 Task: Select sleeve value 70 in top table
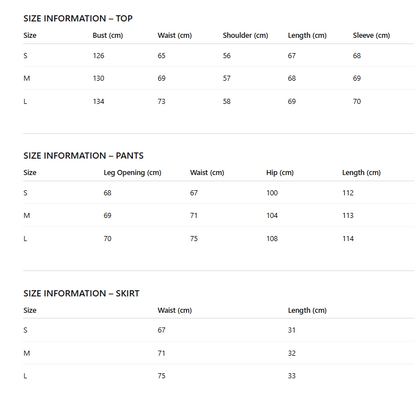coord(357,101)
